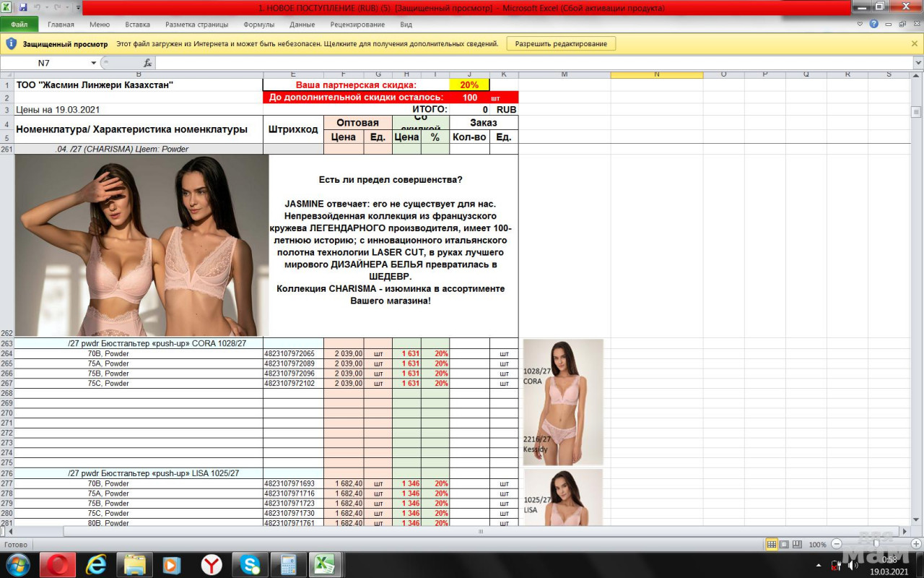Click the Insert Function fx icon
This screenshot has width=924, height=578.
click(147, 63)
